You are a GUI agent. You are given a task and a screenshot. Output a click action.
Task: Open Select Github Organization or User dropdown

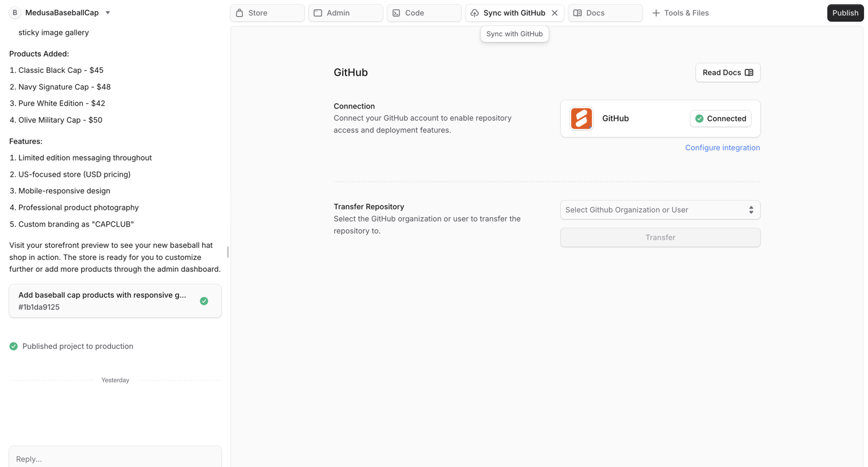(x=660, y=210)
